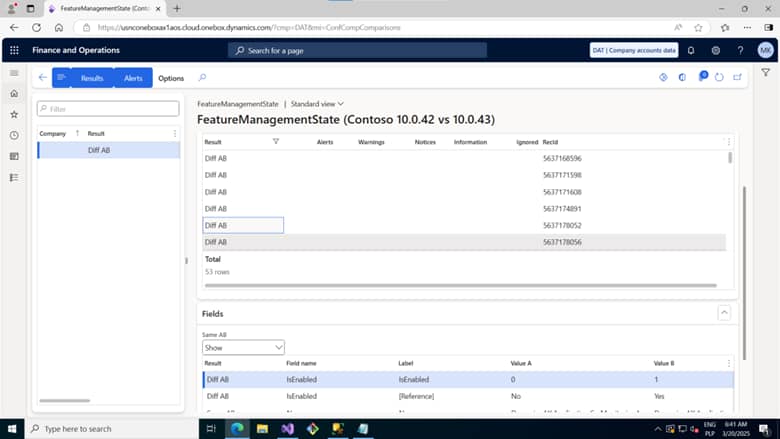Click the results grid vertical scrollbar

point(730,158)
